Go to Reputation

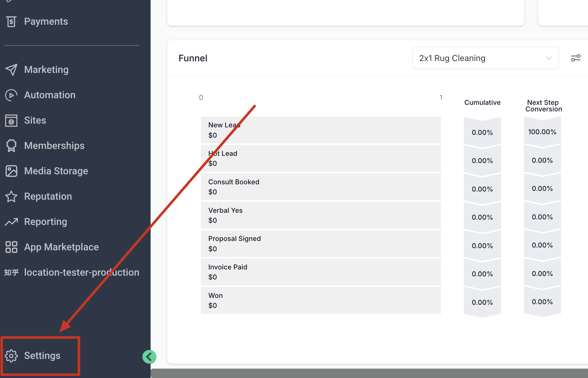[48, 196]
